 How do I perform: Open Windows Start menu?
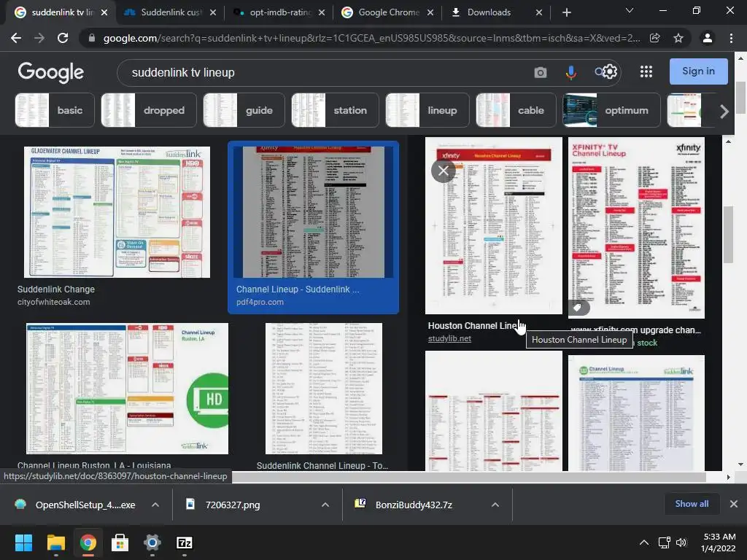point(23,542)
